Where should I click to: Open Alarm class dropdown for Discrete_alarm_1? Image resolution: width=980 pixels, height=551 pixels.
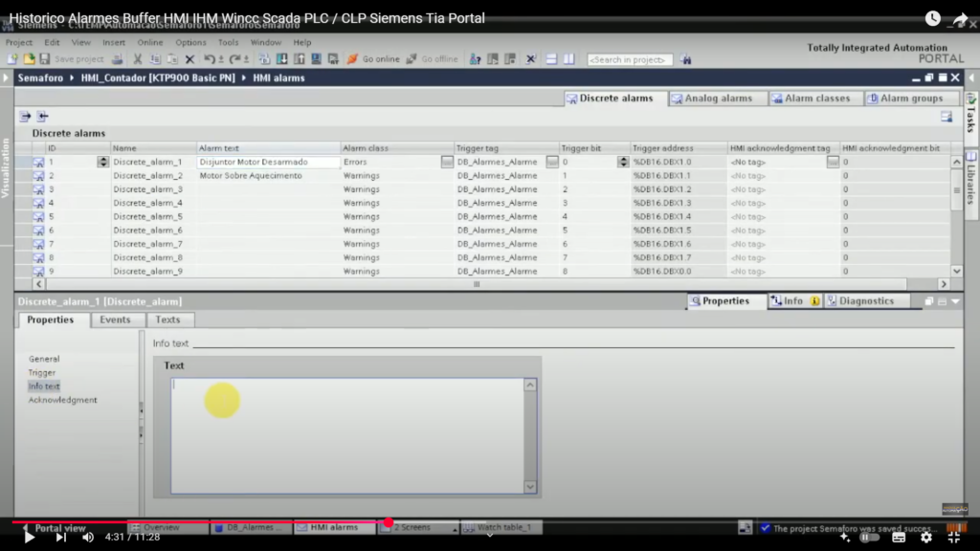447,162
